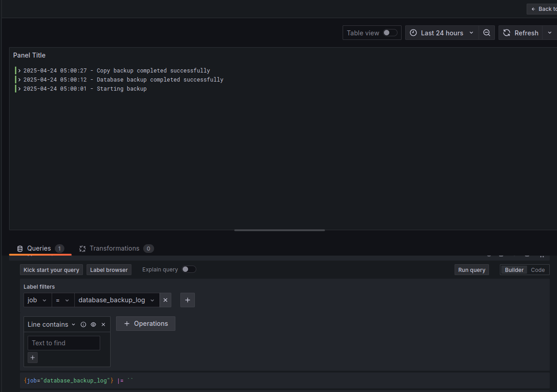Image resolution: width=557 pixels, height=392 pixels.
Task: Toggle query preview with the eye icon
Action: (93, 324)
